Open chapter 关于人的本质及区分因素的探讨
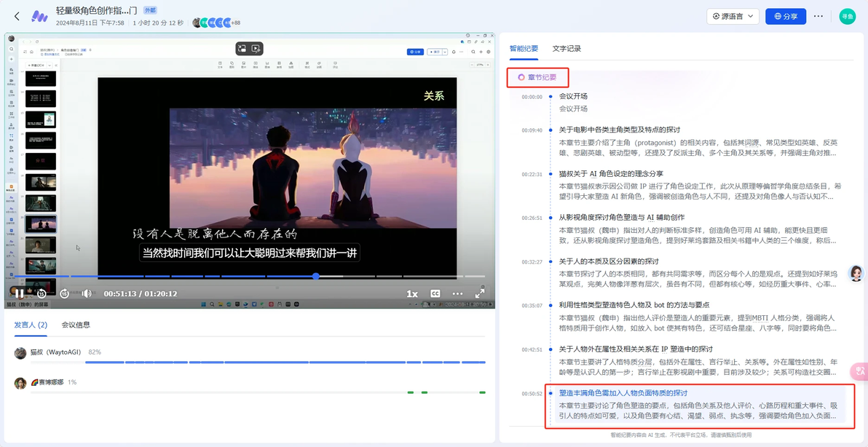This screenshot has width=868, height=447. [608, 261]
